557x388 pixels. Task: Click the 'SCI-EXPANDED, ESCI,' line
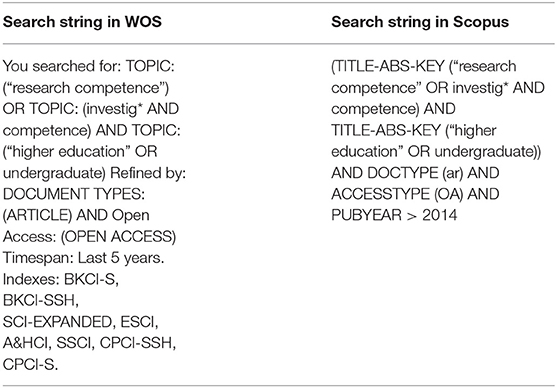[x=81, y=322]
